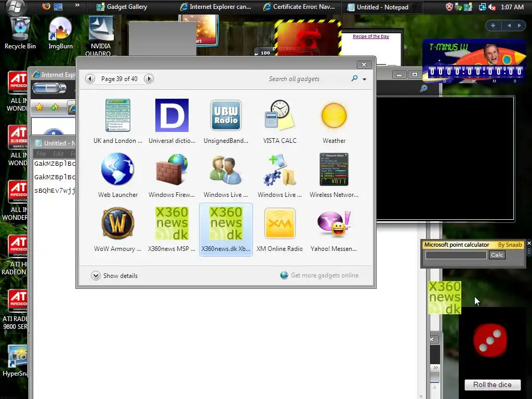Viewport: 532px width, 399px height.
Task: Close the Microsoft point calculator gadget
Action: pos(529,243)
